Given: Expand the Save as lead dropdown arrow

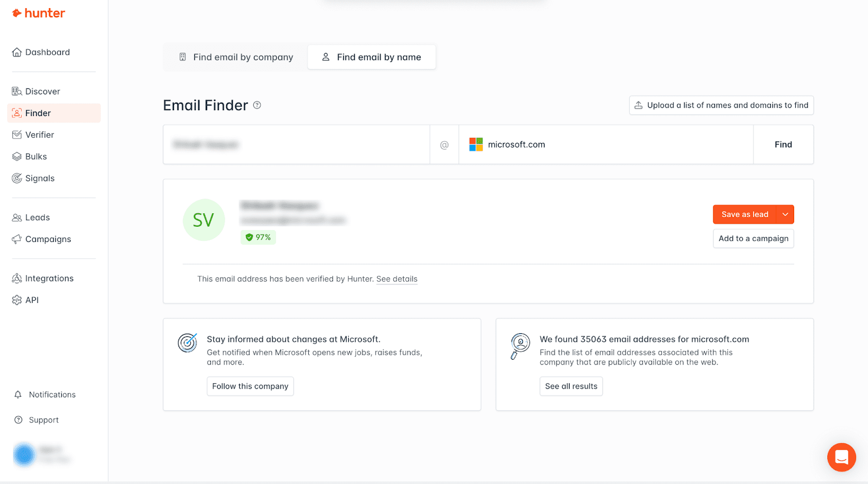Looking at the screenshot, I should point(785,214).
